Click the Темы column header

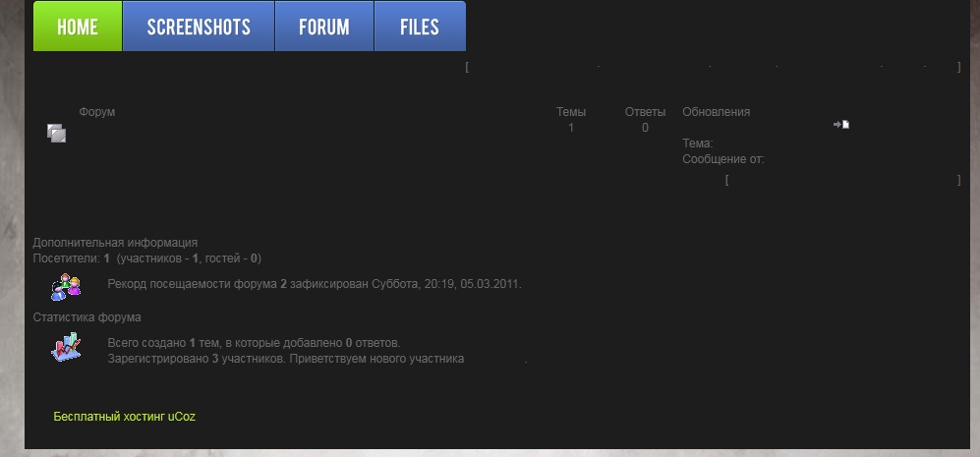[x=571, y=112]
